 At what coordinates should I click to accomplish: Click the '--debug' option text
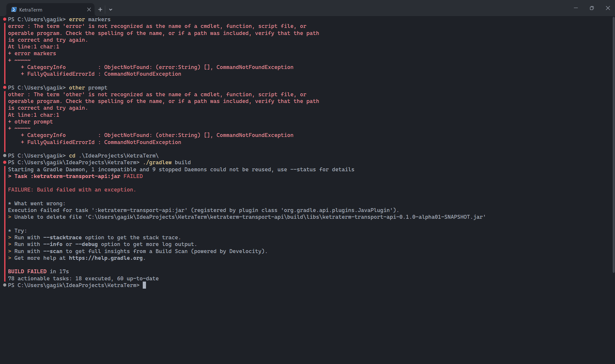tap(86, 244)
